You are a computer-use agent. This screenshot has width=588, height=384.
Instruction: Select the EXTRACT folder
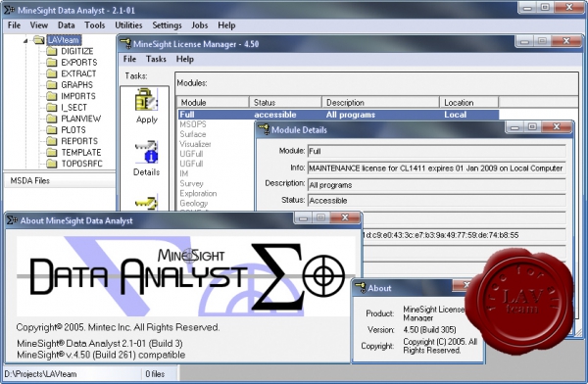click(x=78, y=73)
